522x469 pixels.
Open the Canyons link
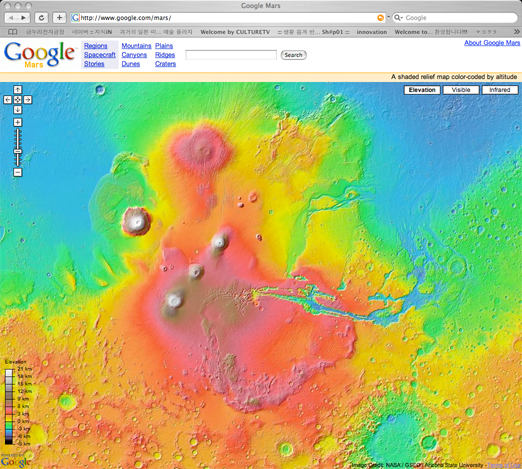pyautogui.click(x=134, y=55)
